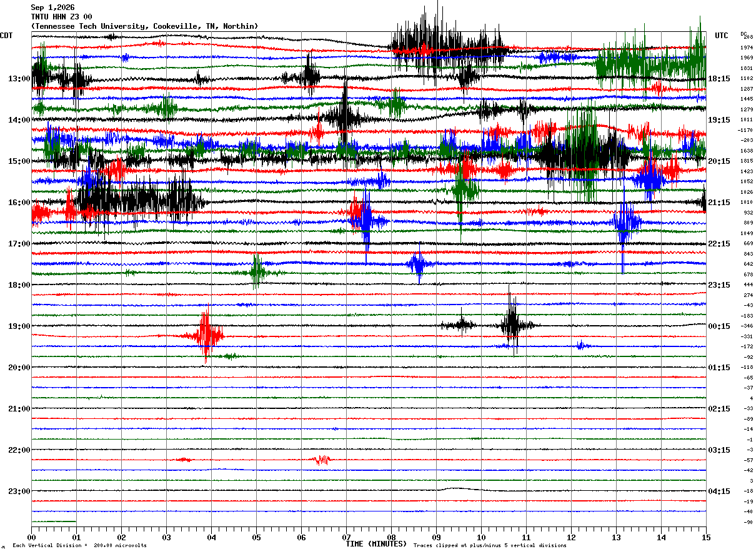The image size is (756, 554).
Task: Click the CDT timezone header
Action: point(7,36)
